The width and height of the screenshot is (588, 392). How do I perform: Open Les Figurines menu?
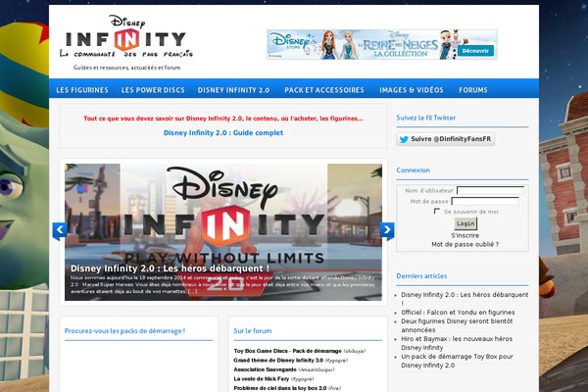(82, 90)
